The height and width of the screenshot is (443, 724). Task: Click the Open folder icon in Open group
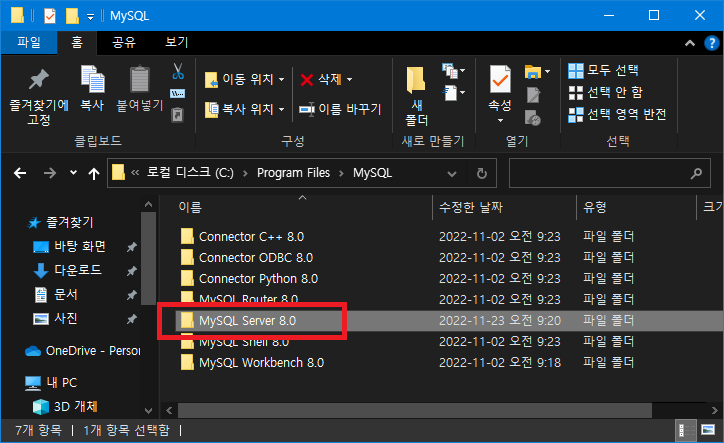tap(533, 72)
